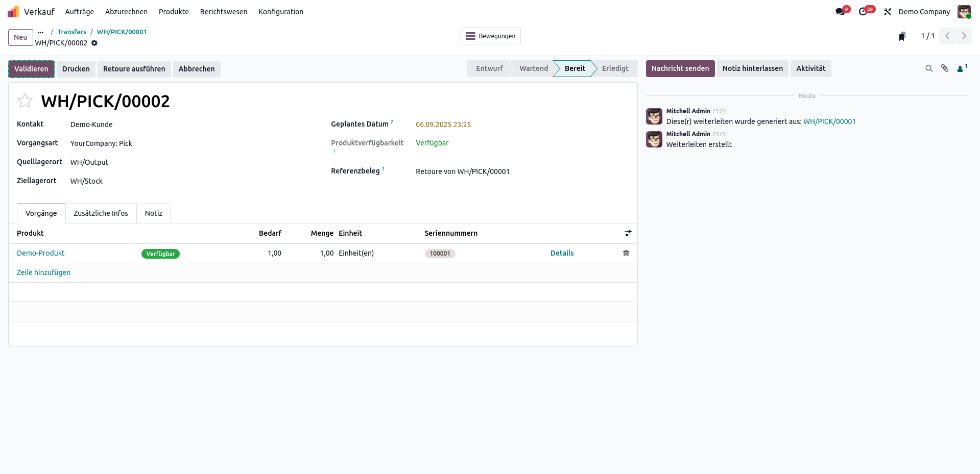Switch to the Notiz tab
This screenshot has height=474, width=980.
point(153,213)
